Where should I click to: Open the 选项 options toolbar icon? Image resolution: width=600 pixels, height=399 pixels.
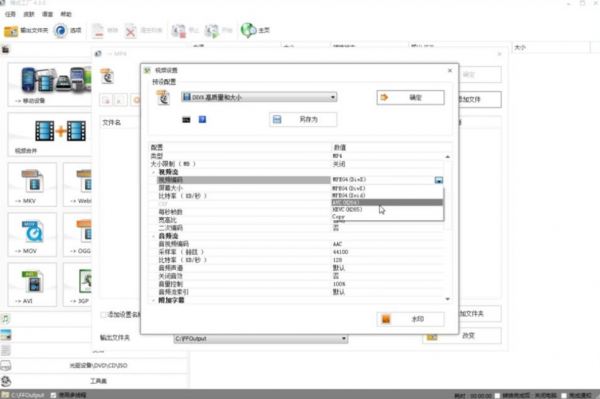(x=60, y=30)
